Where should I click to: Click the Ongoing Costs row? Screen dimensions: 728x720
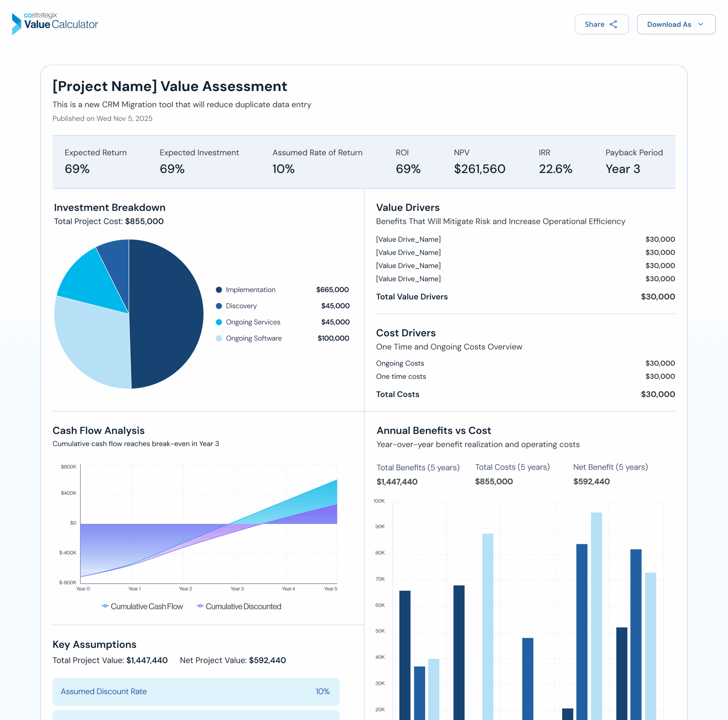click(525, 363)
